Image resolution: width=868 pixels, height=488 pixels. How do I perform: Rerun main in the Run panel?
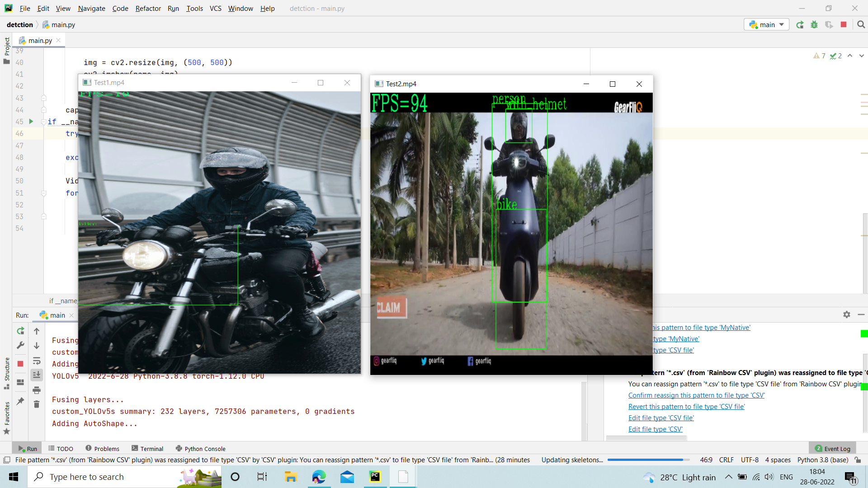click(x=20, y=331)
